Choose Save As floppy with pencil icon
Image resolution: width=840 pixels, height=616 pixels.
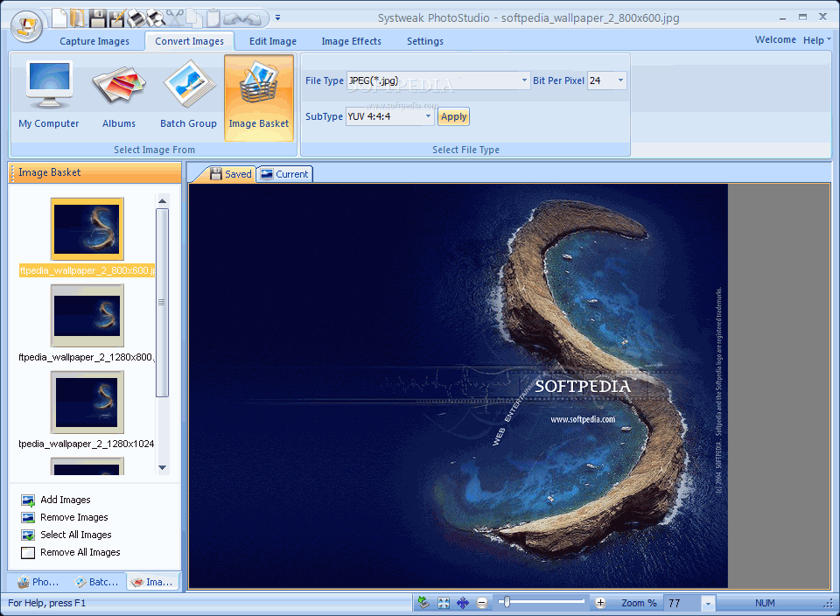116,18
